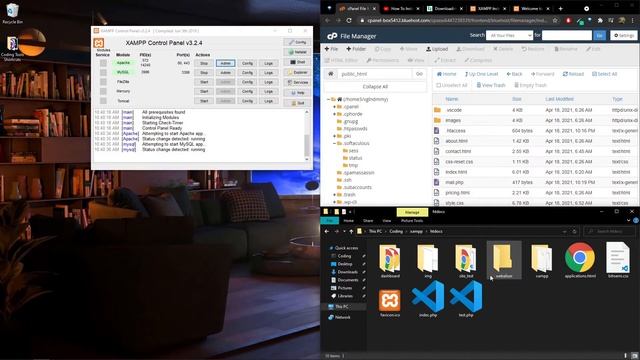Toggle Apache service checkbox in XAMPP
The width and height of the screenshot is (640, 360).
click(x=103, y=63)
